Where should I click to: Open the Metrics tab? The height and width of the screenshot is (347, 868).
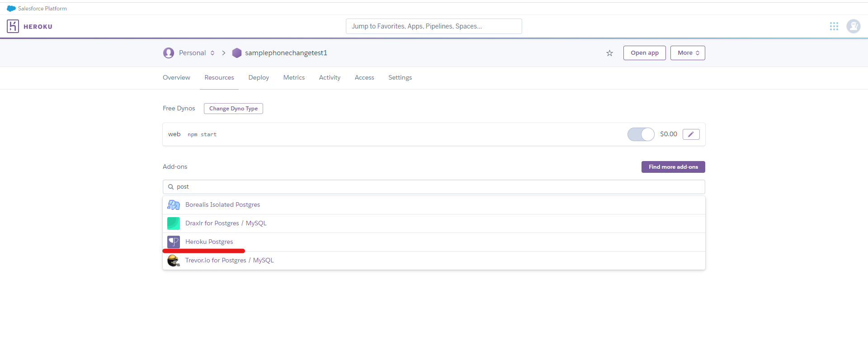click(x=294, y=77)
